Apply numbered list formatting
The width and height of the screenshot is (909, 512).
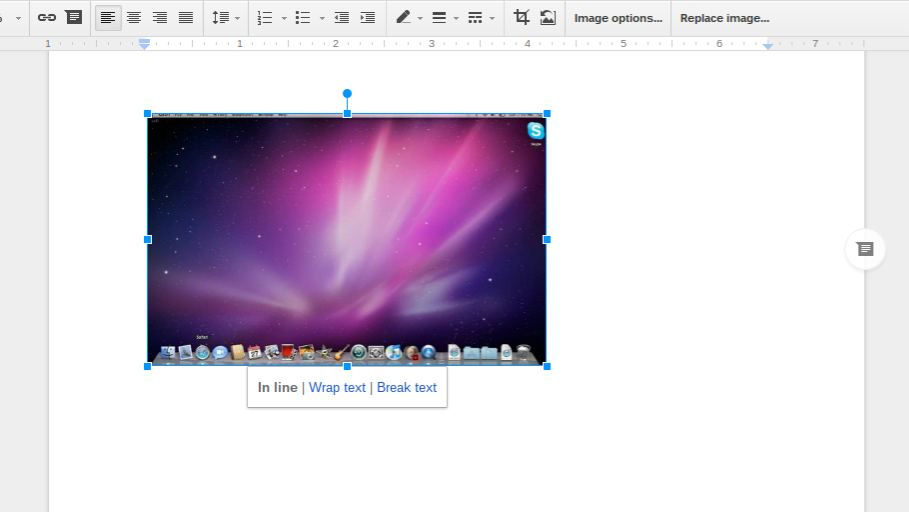click(265, 18)
